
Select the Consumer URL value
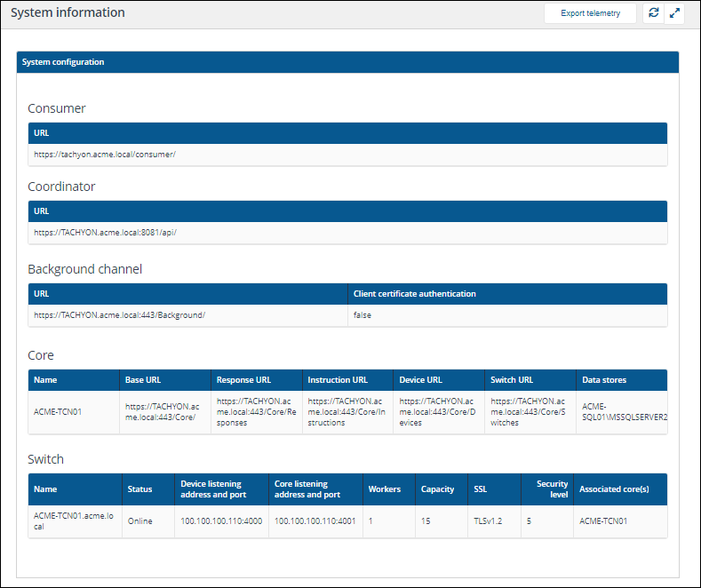(105, 154)
